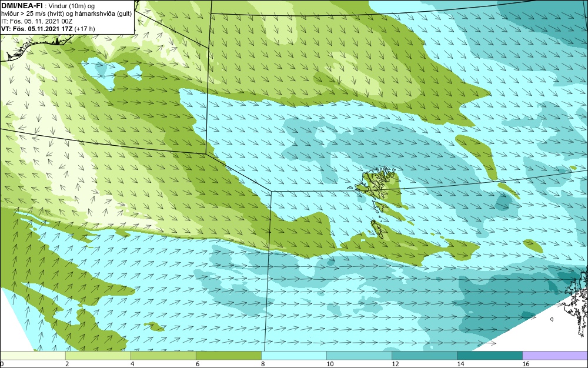Click the 8–10 m/s pale cyan legend swatch
This screenshot has width=588, height=368.
[x=294, y=355]
